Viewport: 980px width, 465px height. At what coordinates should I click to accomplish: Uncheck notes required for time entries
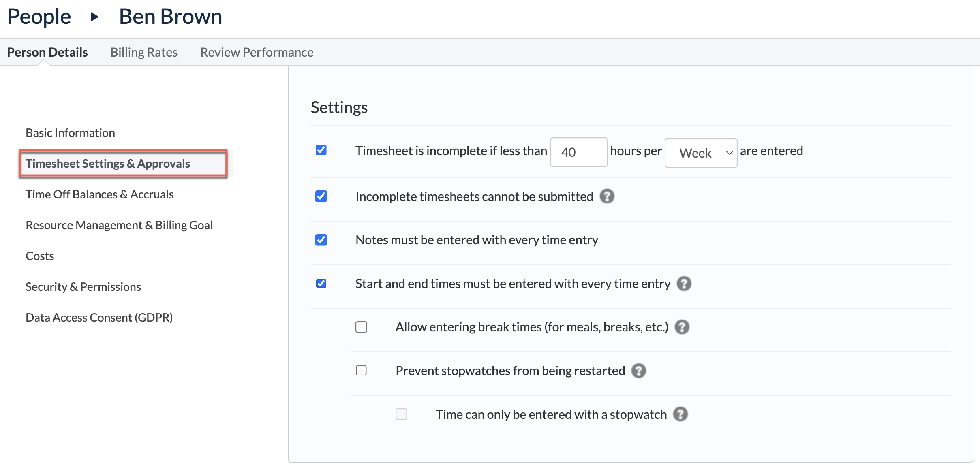321,240
